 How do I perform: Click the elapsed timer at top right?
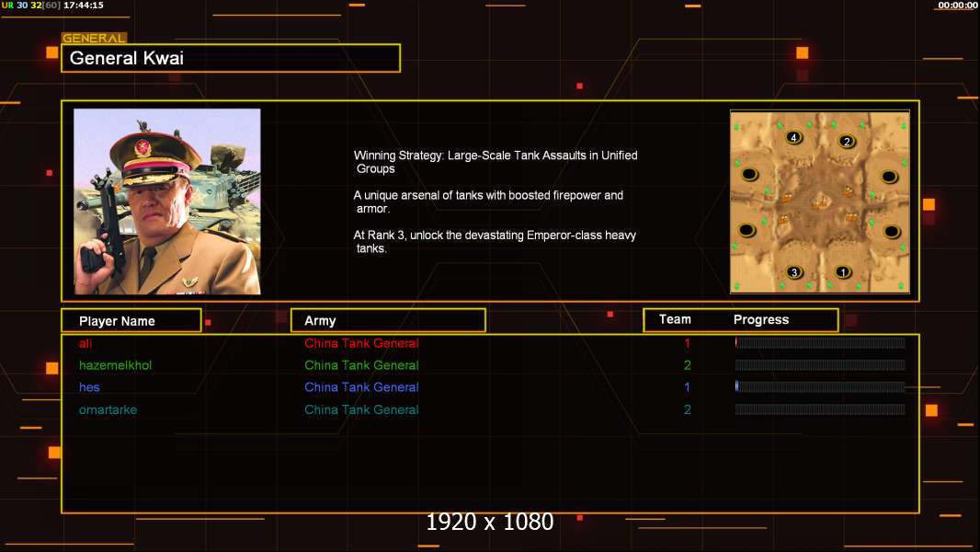pyautogui.click(x=957, y=5)
